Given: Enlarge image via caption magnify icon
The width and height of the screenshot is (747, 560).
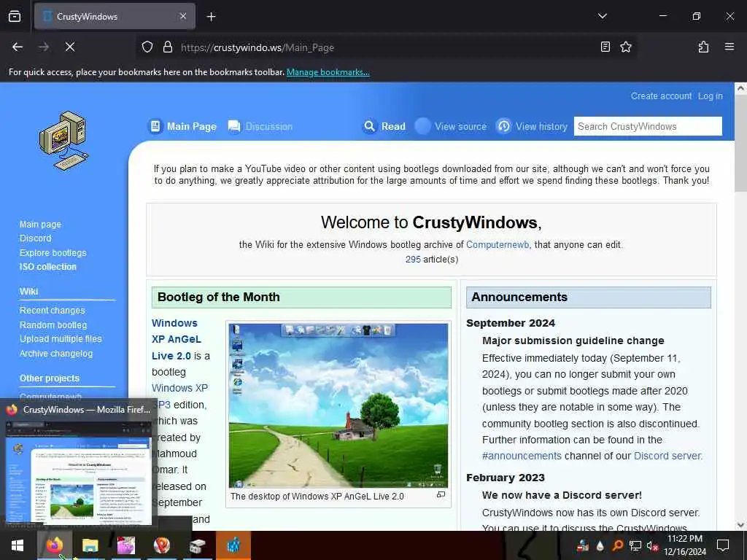Looking at the screenshot, I should point(441,495).
